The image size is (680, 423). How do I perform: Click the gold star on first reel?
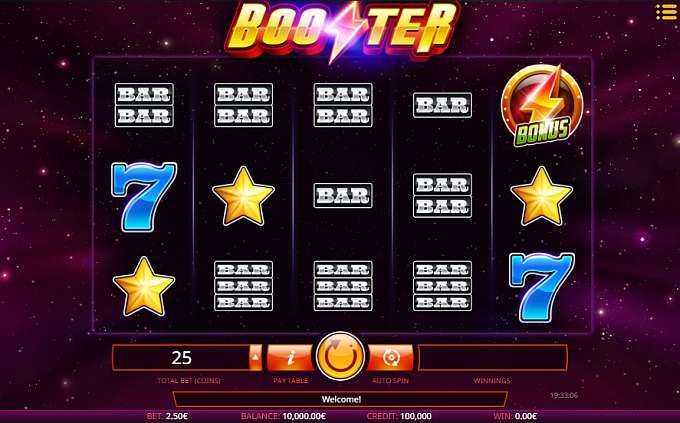pos(144,287)
